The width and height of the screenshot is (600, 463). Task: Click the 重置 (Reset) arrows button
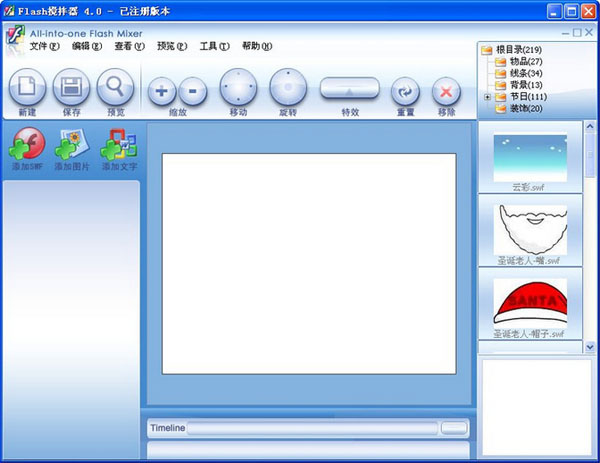pyautogui.click(x=405, y=91)
